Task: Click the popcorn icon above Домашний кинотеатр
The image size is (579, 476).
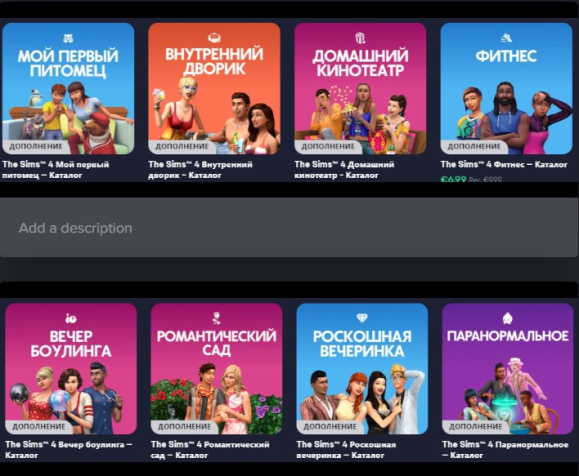Action: tap(360, 38)
